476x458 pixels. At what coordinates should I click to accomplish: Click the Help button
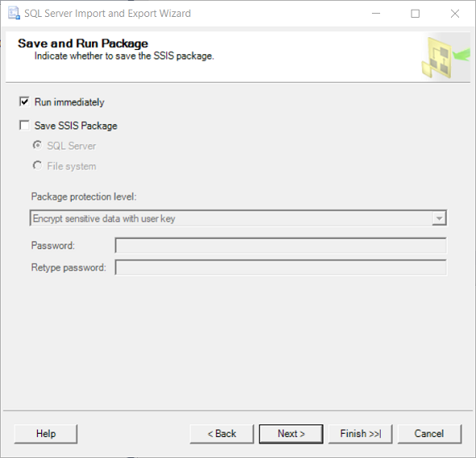tap(46, 434)
